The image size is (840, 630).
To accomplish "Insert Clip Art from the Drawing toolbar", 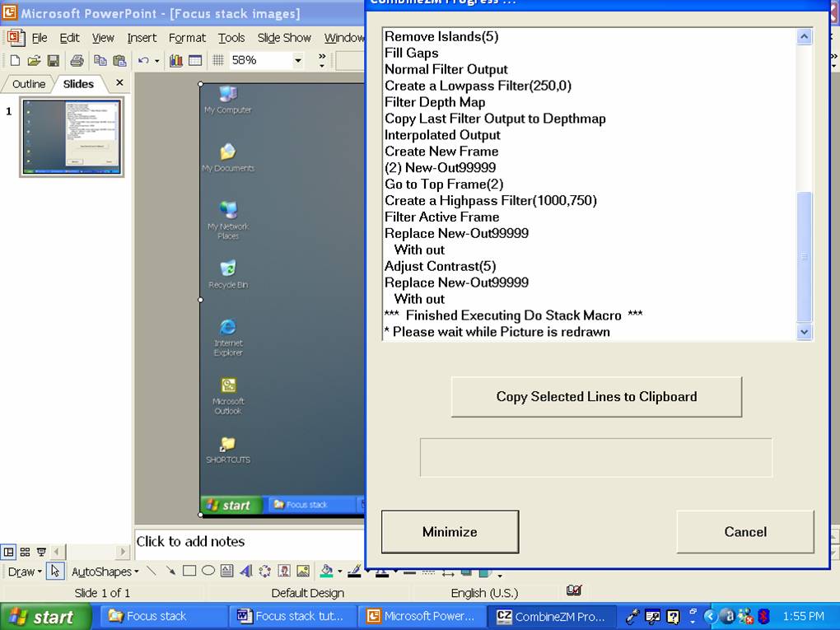I will click(284, 571).
